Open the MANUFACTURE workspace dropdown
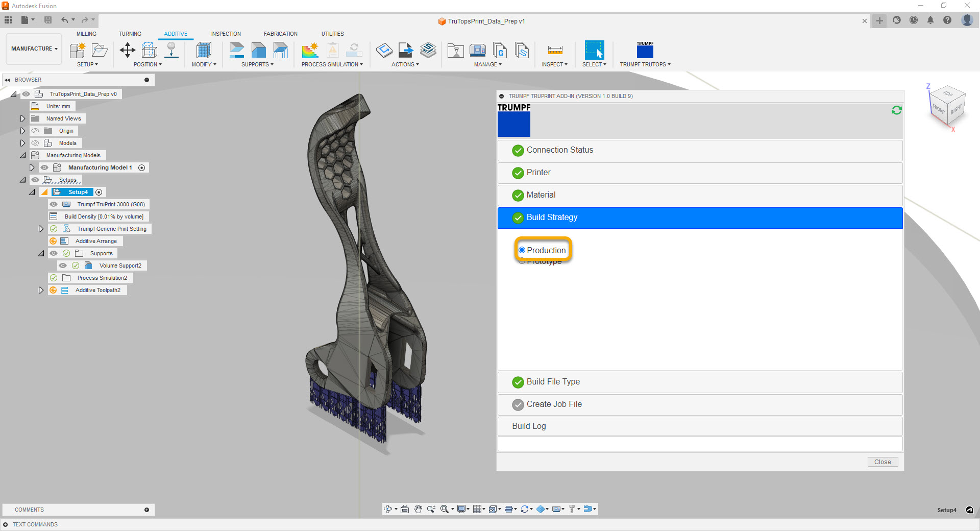 pyautogui.click(x=34, y=49)
